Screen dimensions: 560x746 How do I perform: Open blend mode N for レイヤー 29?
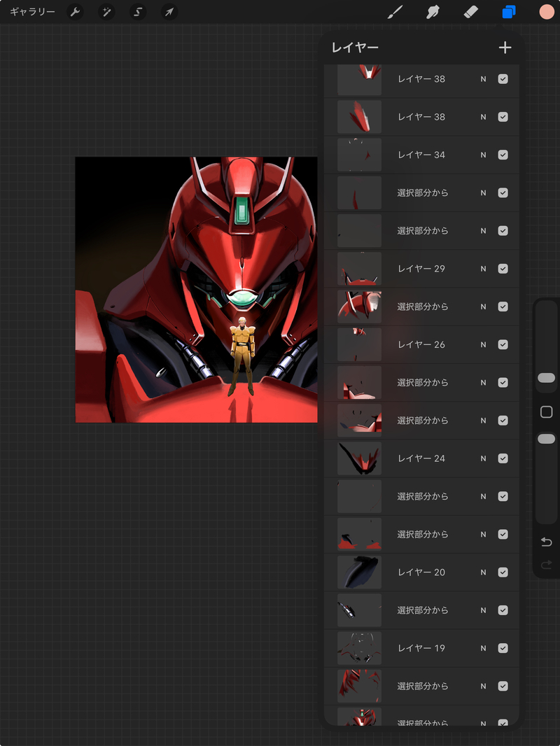pos(484,269)
